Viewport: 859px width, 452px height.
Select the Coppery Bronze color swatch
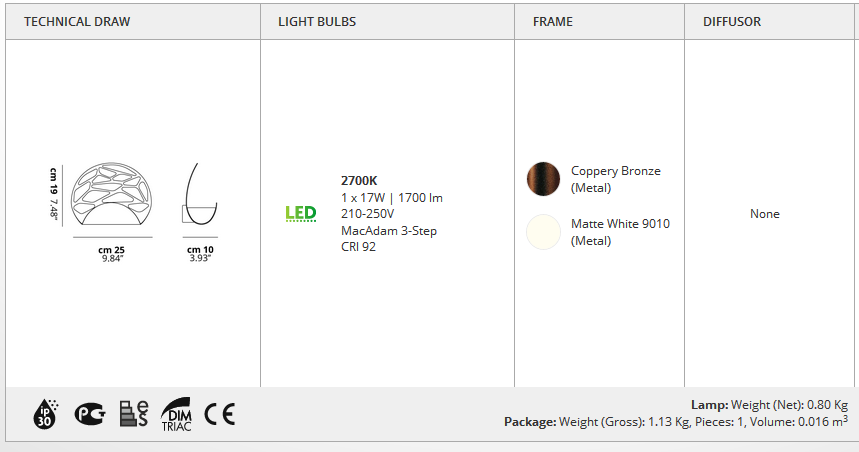(x=543, y=179)
